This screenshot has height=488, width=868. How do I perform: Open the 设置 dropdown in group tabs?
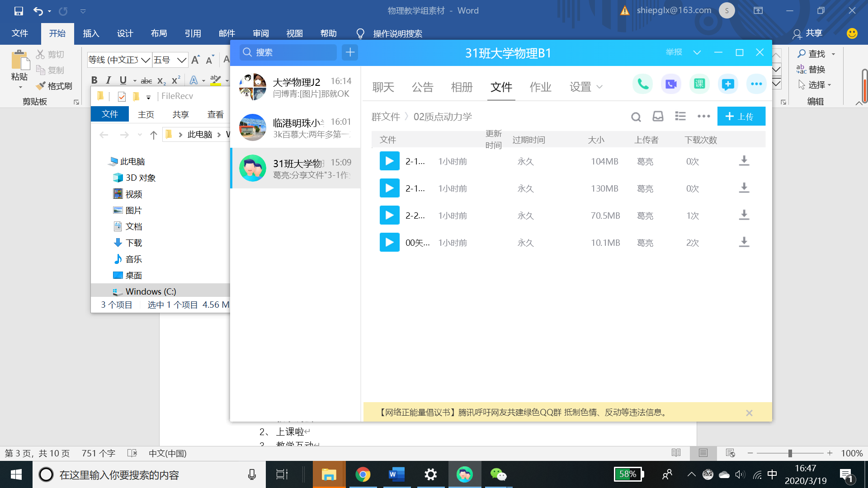click(586, 87)
